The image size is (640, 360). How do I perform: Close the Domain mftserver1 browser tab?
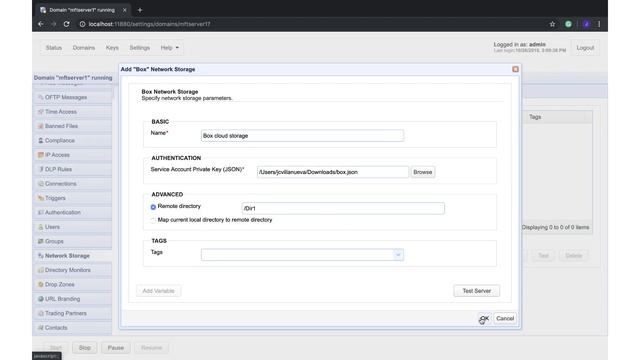124,10
